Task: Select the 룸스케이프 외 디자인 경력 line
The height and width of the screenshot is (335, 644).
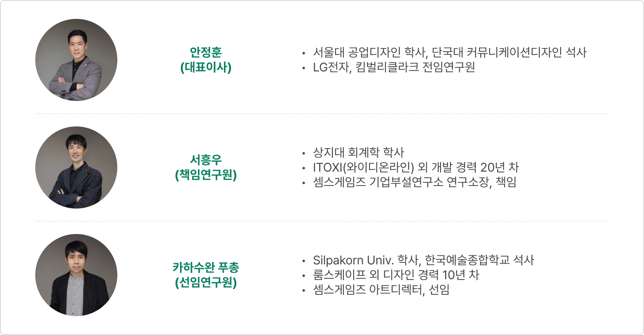Action: point(396,275)
